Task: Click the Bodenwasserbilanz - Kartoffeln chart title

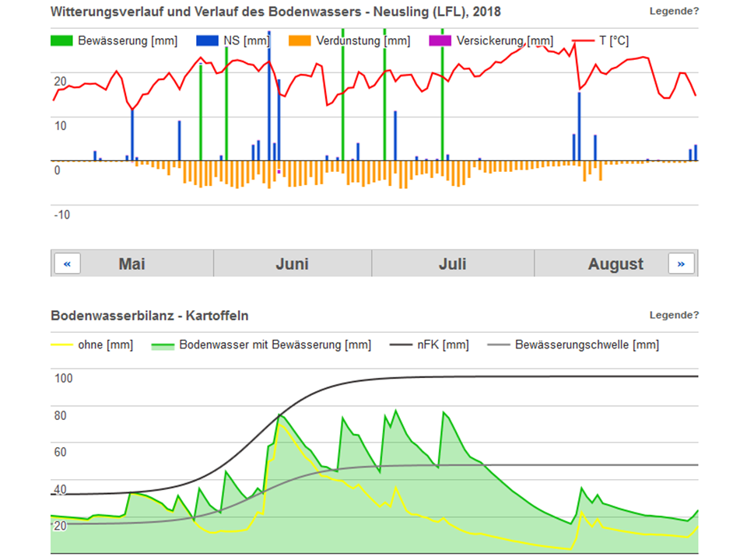Action: tap(149, 316)
